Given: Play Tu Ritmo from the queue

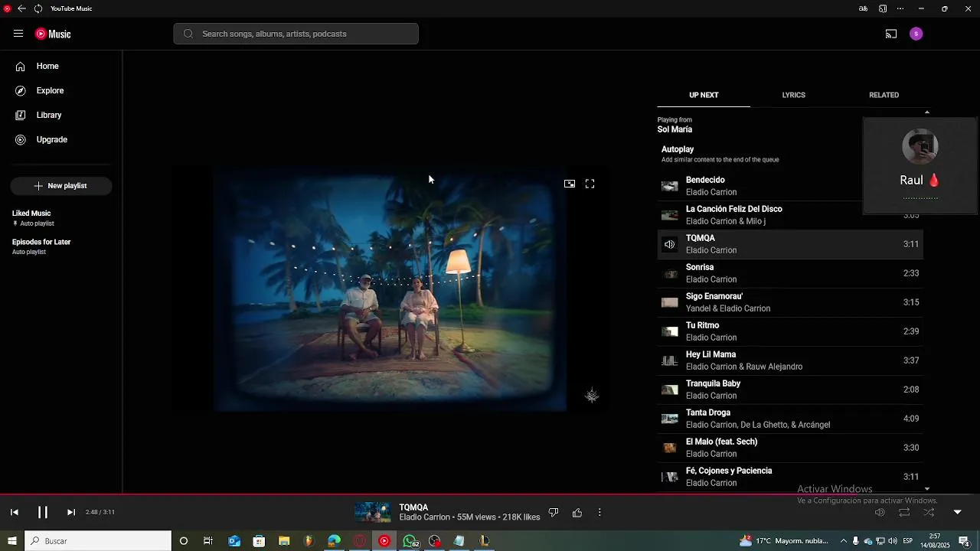Looking at the screenshot, I should pyautogui.click(x=790, y=331).
